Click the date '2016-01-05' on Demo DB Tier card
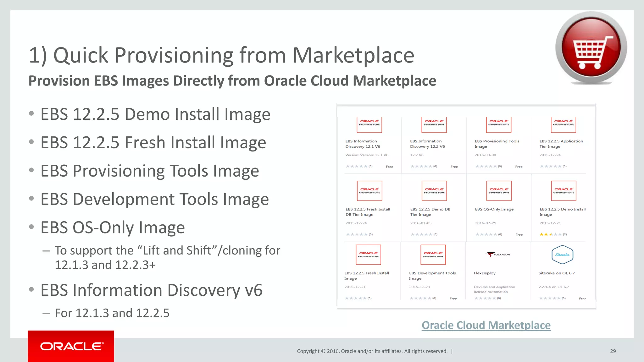The image size is (644, 362). click(x=421, y=223)
